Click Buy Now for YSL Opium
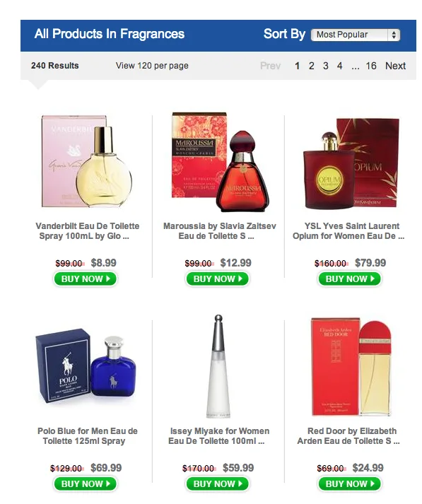 pos(350,279)
